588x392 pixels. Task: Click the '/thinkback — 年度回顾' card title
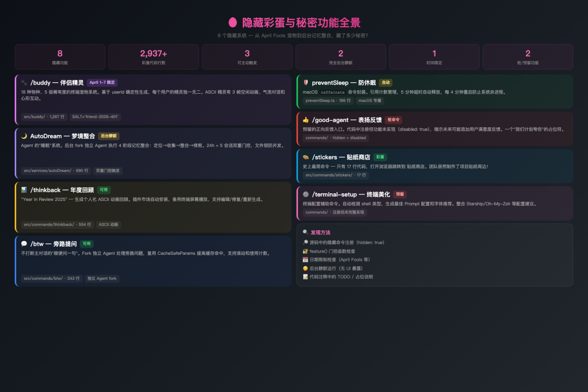point(62,190)
